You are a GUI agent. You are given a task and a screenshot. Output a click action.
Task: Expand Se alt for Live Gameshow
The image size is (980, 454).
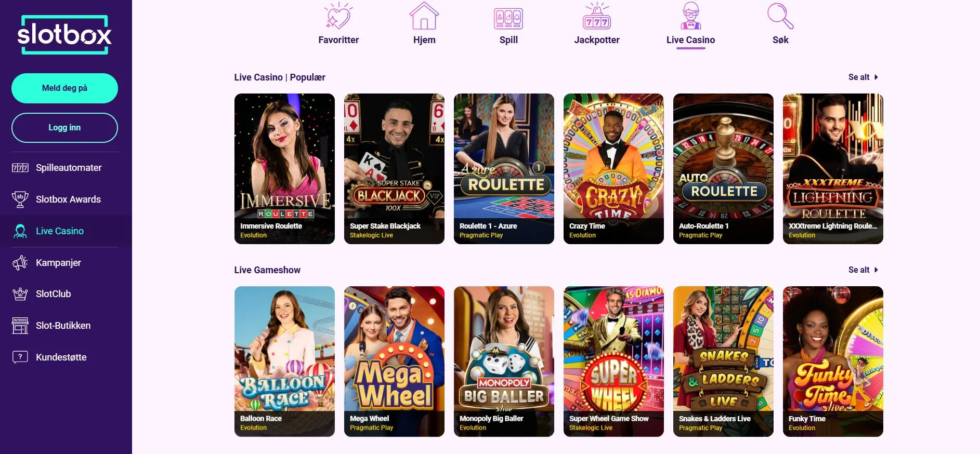tap(863, 270)
